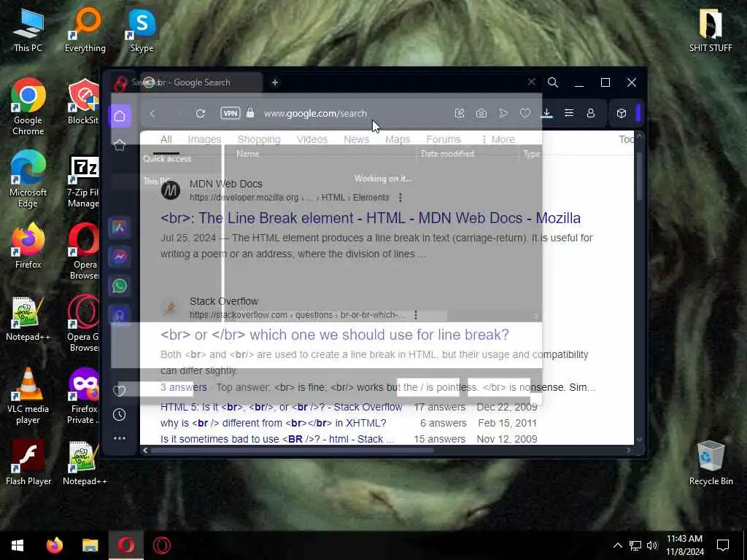Send page via My Flow arrow icon

pyautogui.click(x=503, y=113)
